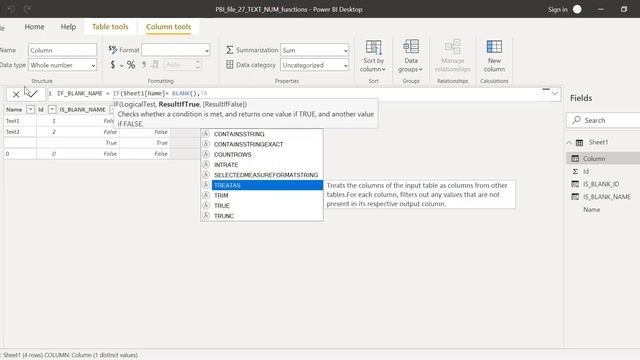Click the user avatar next to Sign in
This screenshot has height=360, width=640.
577,9
